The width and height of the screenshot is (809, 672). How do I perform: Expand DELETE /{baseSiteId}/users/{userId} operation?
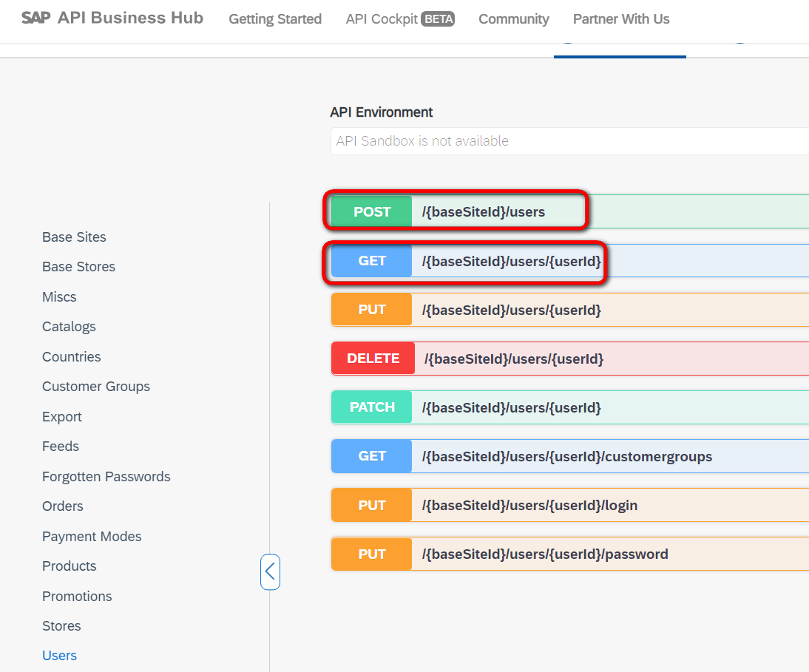coord(569,359)
